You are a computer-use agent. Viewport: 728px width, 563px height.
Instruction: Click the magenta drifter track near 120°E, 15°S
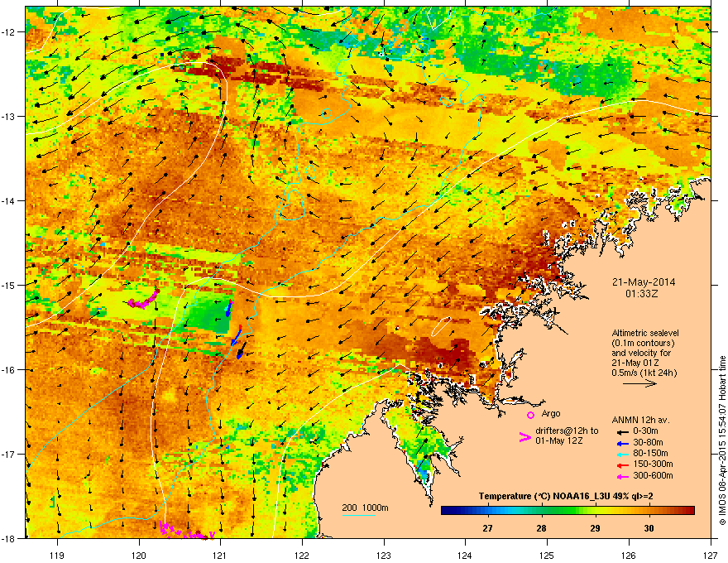143,300
